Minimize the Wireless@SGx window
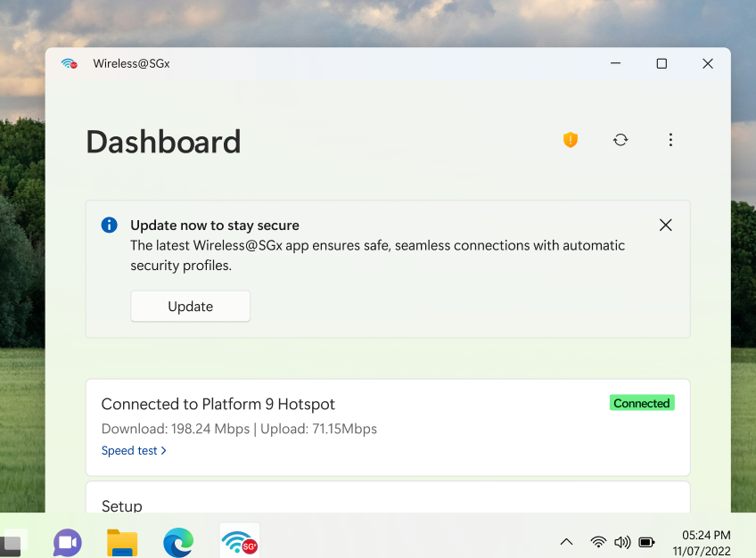Image resolution: width=756 pixels, height=558 pixels. [x=616, y=63]
